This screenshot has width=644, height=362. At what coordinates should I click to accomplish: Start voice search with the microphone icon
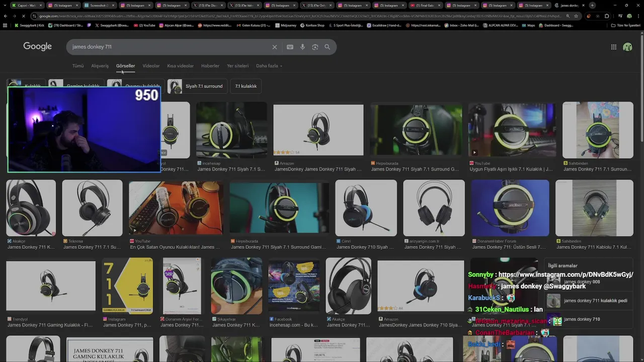click(302, 47)
